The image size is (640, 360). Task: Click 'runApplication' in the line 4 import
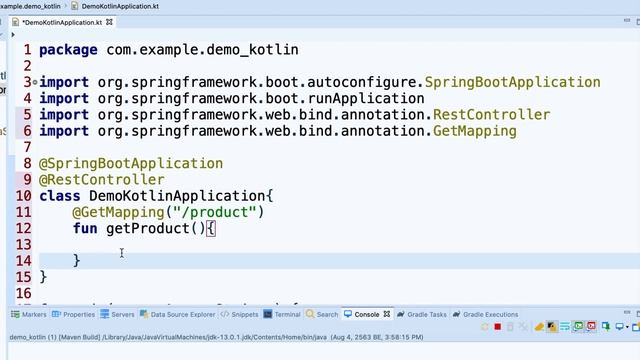(x=366, y=99)
